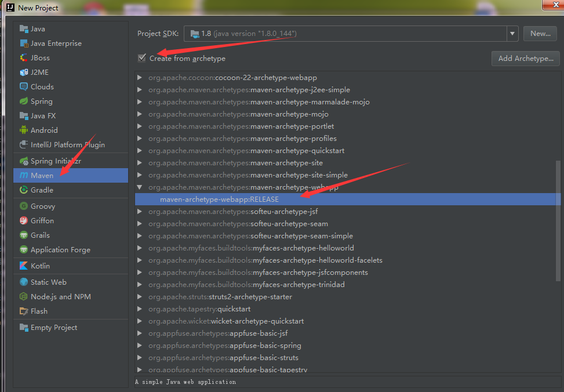Click the New... SDK button

pyautogui.click(x=540, y=34)
